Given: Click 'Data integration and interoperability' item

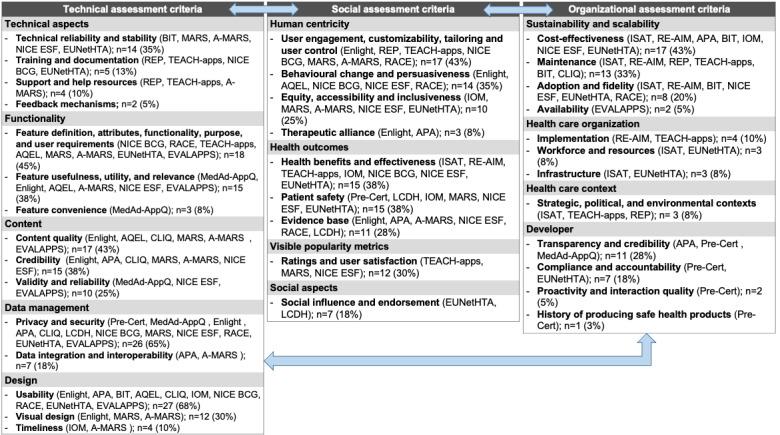Looking at the screenshot, I should point(94,355).
